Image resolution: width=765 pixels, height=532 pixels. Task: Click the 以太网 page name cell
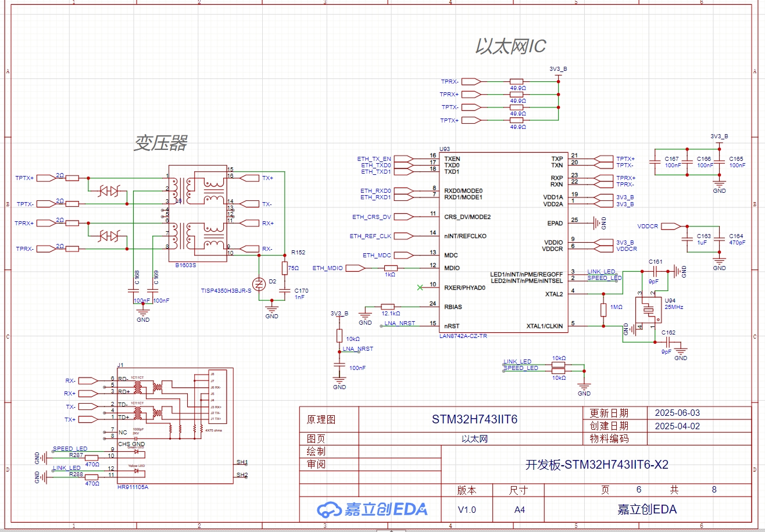[474, 439]
